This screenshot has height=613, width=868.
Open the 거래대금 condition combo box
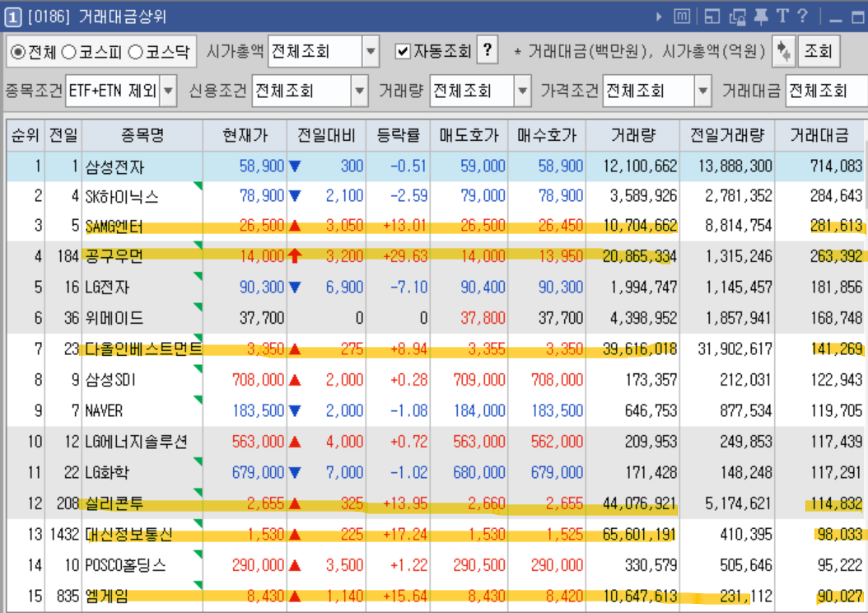827,91
